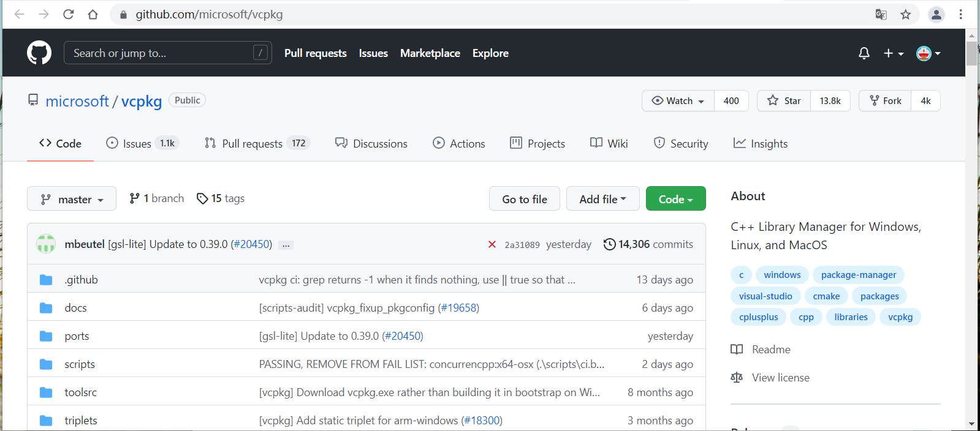
Task: Open the microsoft owner link
Action: 77,101
